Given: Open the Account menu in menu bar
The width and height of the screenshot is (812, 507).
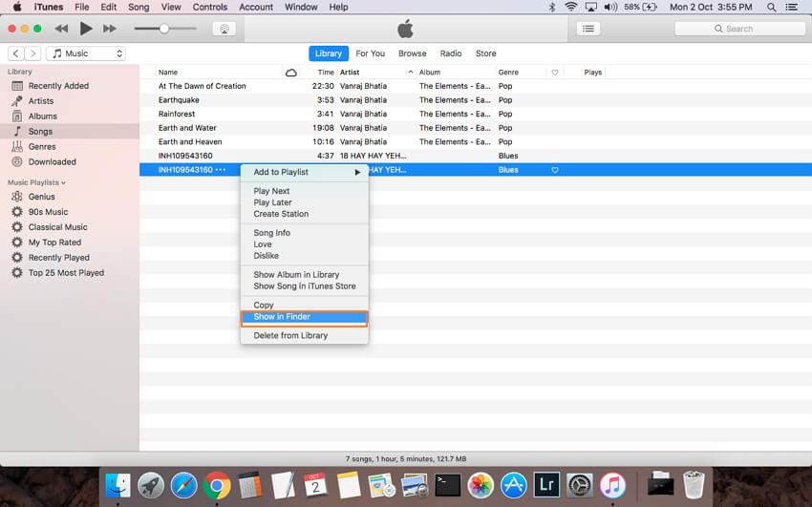Looking at the screenshot, I should [x=256, y=8].
